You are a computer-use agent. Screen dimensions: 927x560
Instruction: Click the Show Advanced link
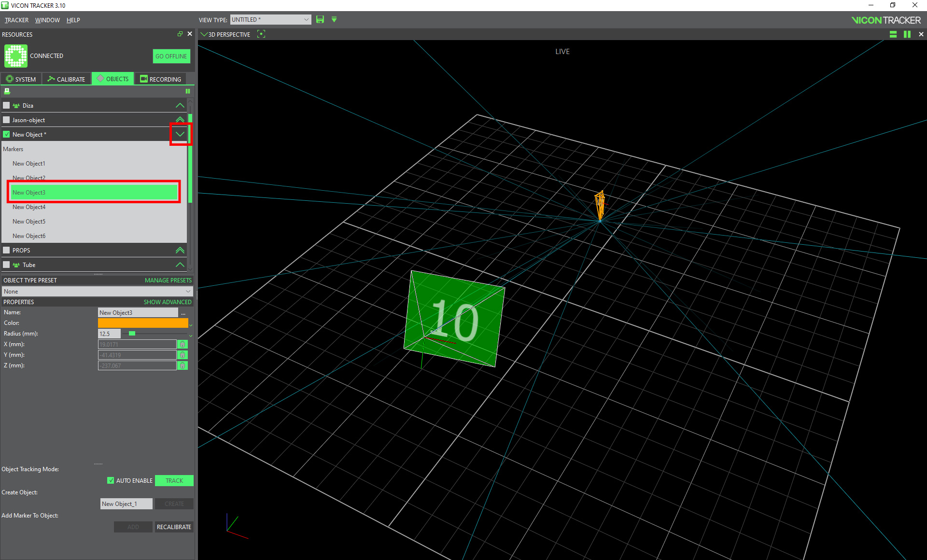tap(167, 302)
